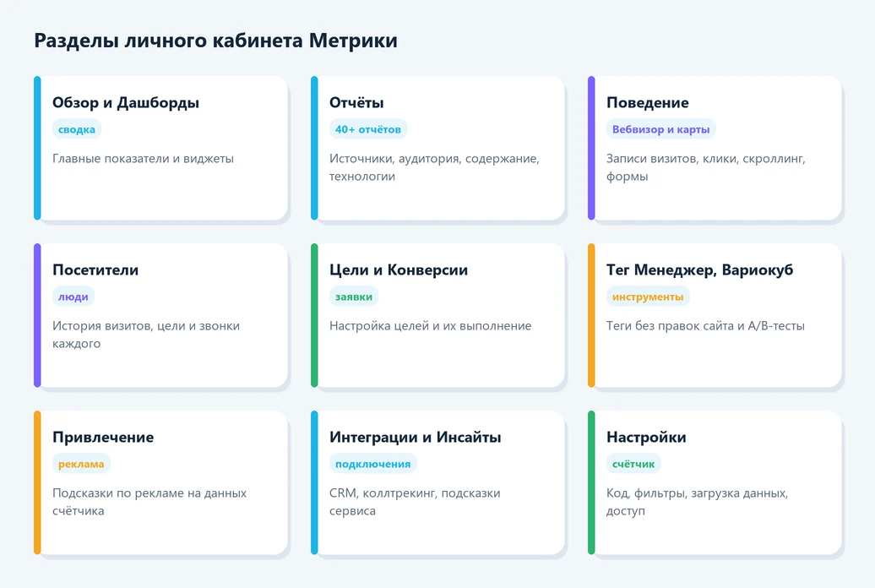Click the heading "Разделы личного кабинета Метрики"
Screen dimensions: 875x588
[x=215, y=41]
